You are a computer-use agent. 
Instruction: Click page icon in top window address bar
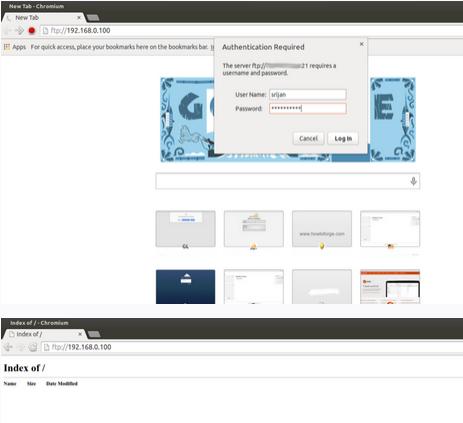coord(46,31)
